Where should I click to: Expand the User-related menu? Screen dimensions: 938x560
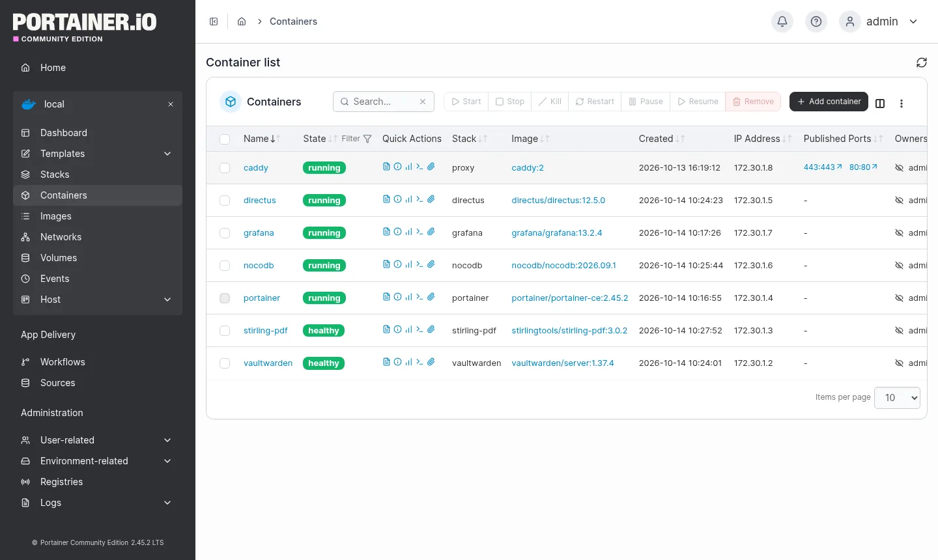[98, 440]
